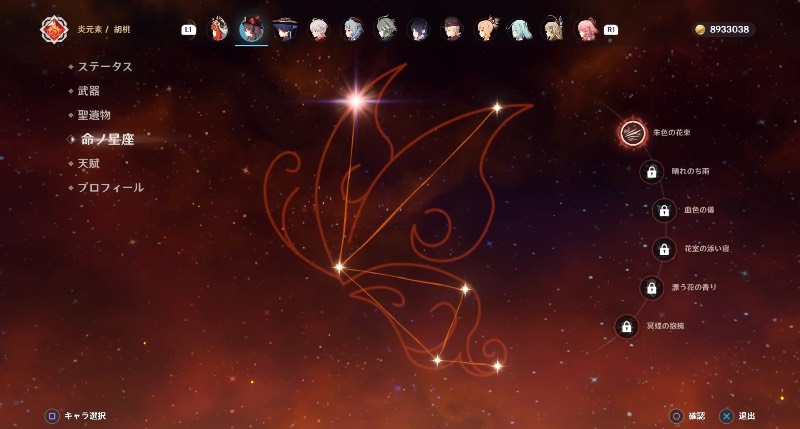Viewport: 800px width, 429px height.
Task: Select the pink-haired character portrait
Action: click(x=587, y=29)
